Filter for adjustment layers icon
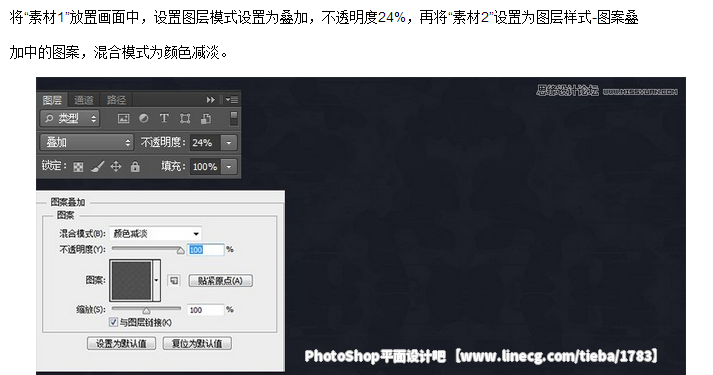713x375 pixels. 144,119
